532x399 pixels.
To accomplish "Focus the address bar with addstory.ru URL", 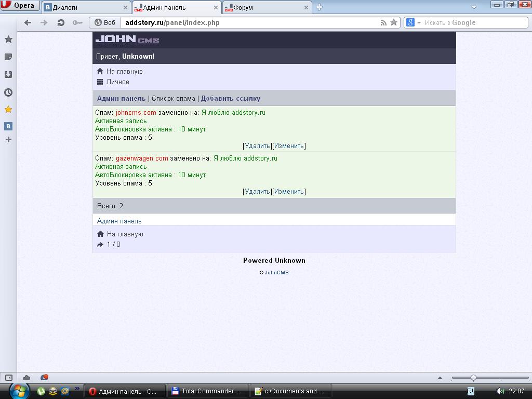I will (x=249, y=23).
